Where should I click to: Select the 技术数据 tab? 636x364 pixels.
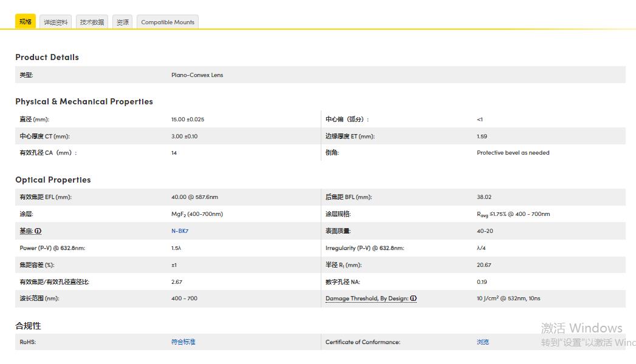tap(92, 22)
